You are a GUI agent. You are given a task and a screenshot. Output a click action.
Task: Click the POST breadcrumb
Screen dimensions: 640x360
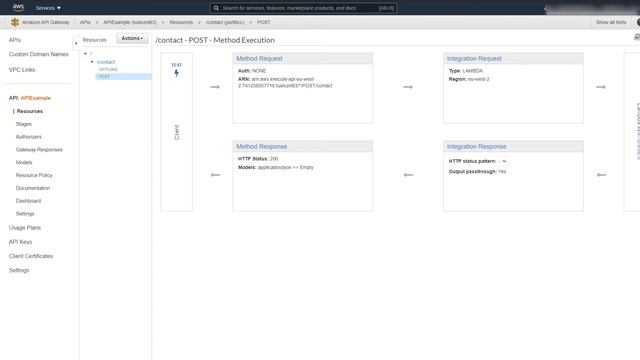click(264, 22)
